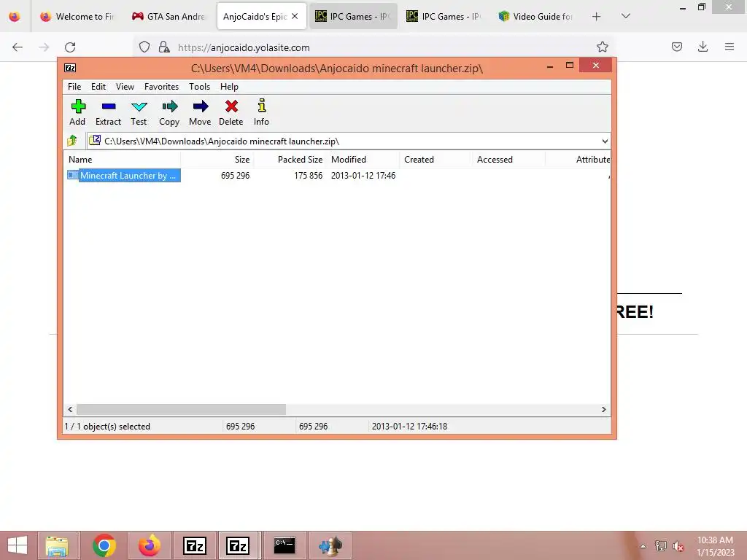Open Firefox View icon in tab strip

(x=15, y=17)
